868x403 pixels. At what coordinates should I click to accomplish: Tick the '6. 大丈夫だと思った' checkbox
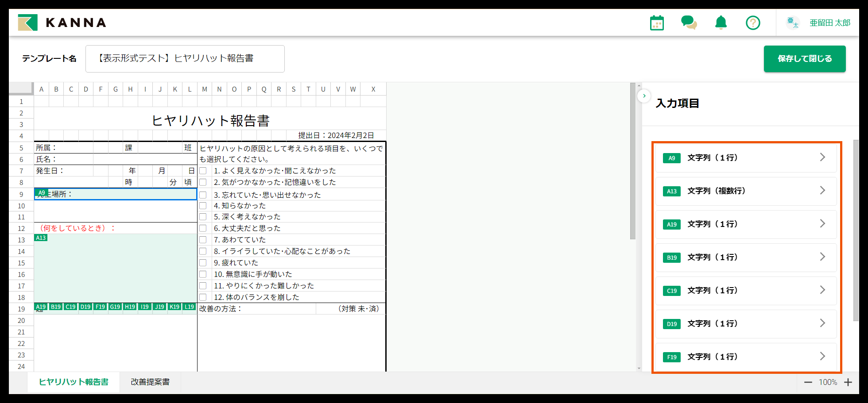[203, 228]
